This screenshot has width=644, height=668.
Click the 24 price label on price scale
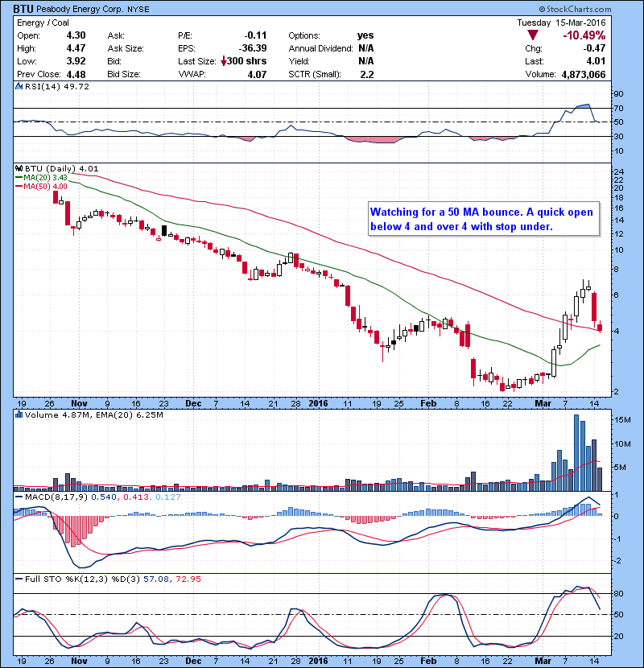tap(618, 171)
